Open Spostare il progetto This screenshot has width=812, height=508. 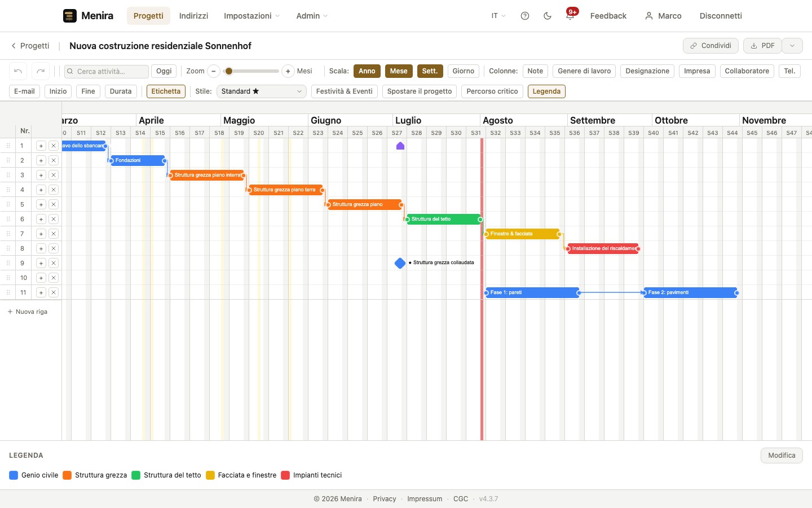point(420,91)
